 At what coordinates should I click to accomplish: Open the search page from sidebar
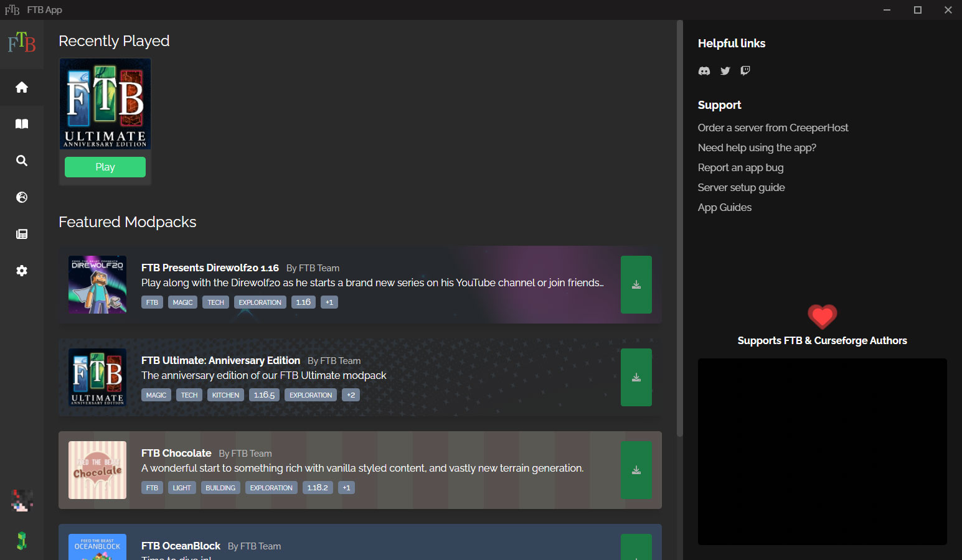pyautogui.click(x=22, y=161)
